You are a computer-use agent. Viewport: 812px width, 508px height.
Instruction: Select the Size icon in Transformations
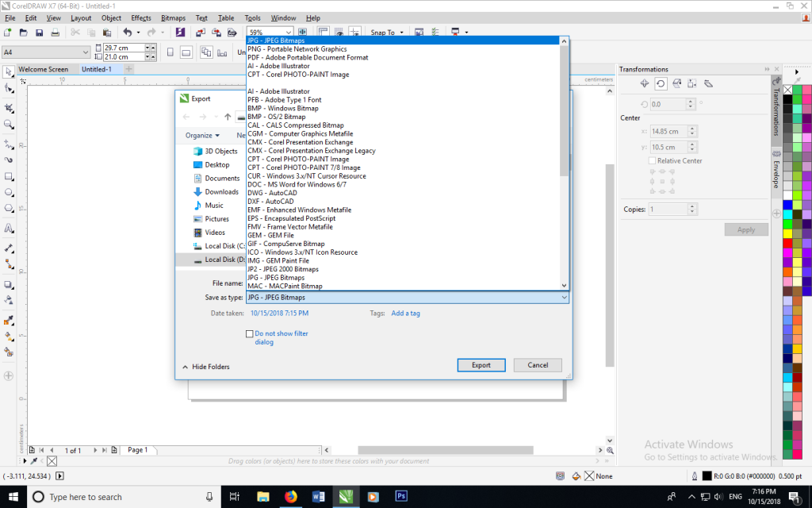(x=692, y=83)
